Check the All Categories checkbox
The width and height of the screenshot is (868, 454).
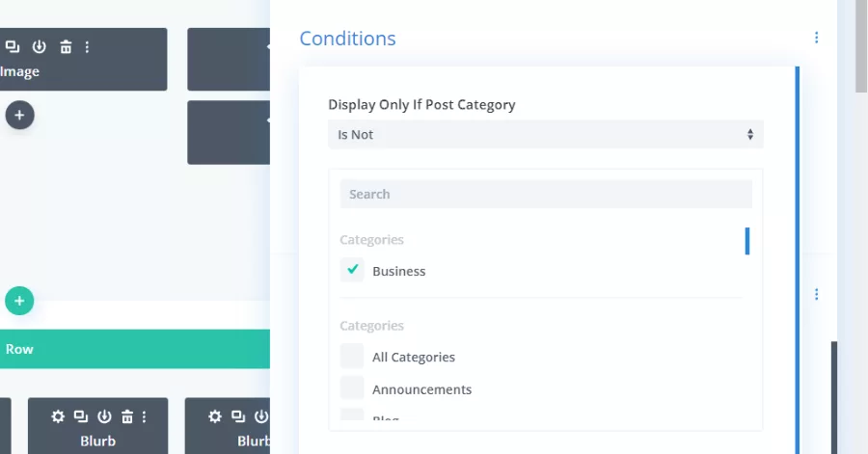point(352,356)
